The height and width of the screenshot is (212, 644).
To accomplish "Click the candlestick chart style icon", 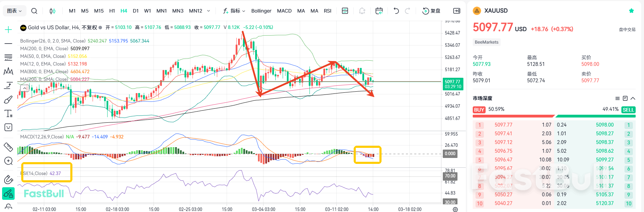I will point(53,11).
